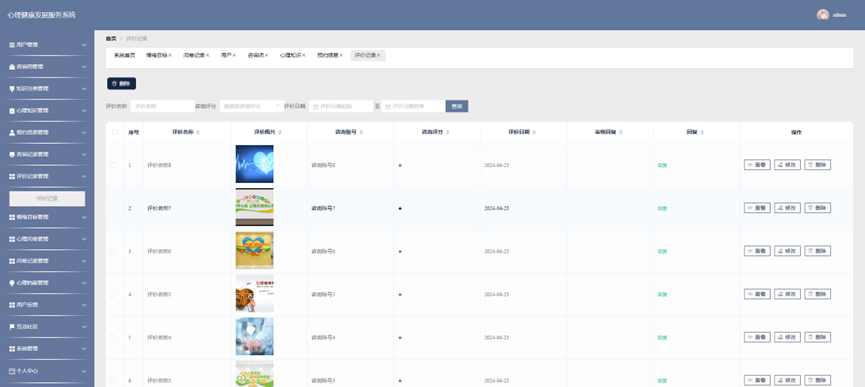Viewport: 865px width, 387px height.
Task: Close the 情绪目标 tab with its X
Action: pyautogui.click(x=170, y=56)
